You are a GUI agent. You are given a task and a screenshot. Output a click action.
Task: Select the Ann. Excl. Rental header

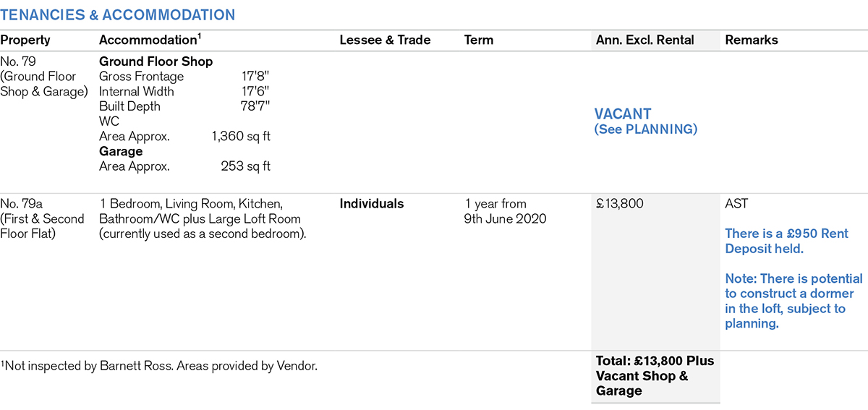pyautogui.click(x=644, y=40)
